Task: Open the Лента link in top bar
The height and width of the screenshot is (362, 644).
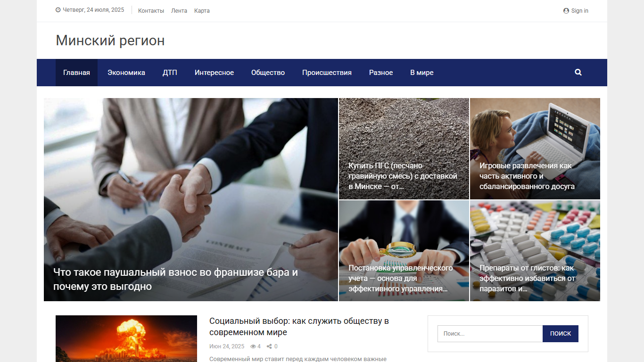Action: point(179,11)
